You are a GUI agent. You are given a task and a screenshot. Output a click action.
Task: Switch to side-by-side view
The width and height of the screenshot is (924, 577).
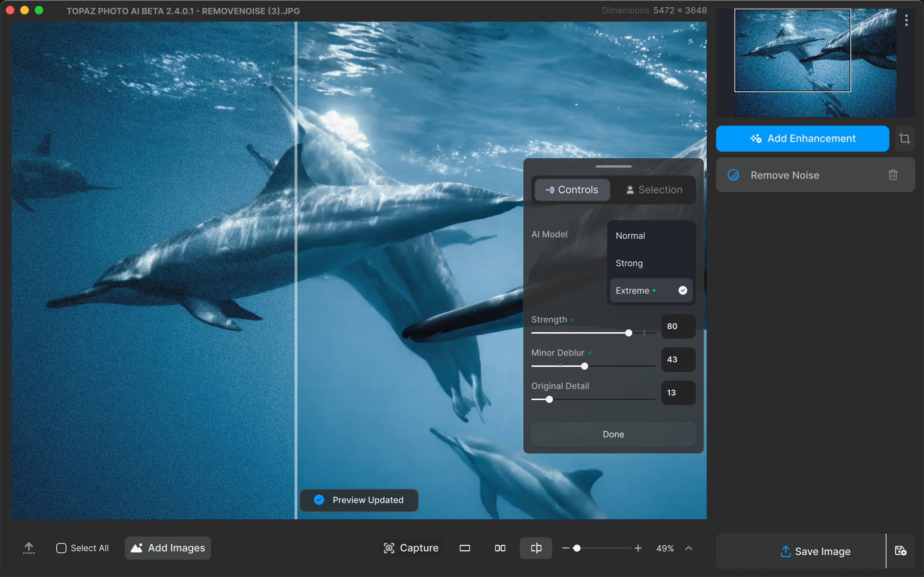pyautogui.click(x=500, y=548)
